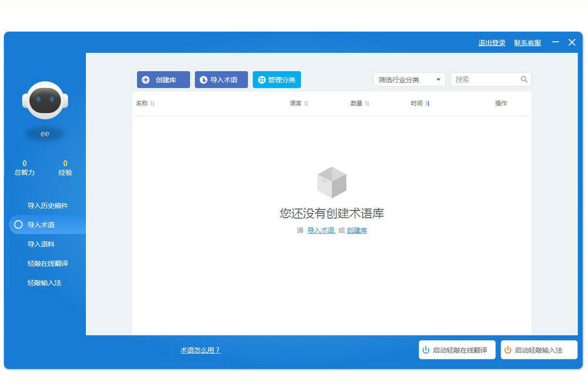Open 导入历史稿件 in the sidebar
The width and height of the screenshot is (588, 392).
pyautogui.click(x=48, y=206)
